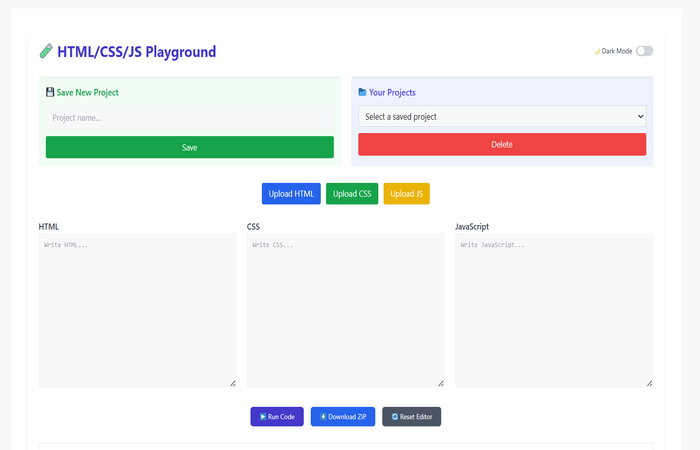Click the folder icon beside Your Projects
Image resolution: width=700 pixels, height=450 pixels.
[x=362, y=92]
